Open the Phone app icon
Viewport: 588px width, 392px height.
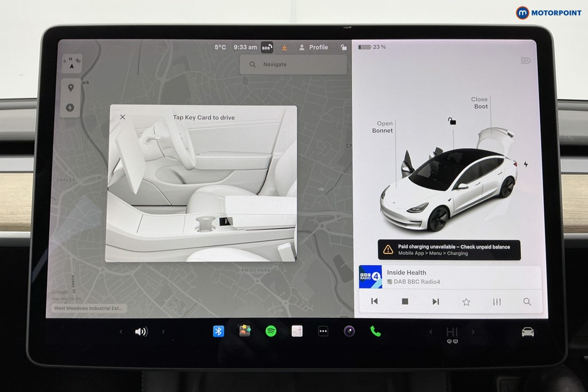(375, 331)
